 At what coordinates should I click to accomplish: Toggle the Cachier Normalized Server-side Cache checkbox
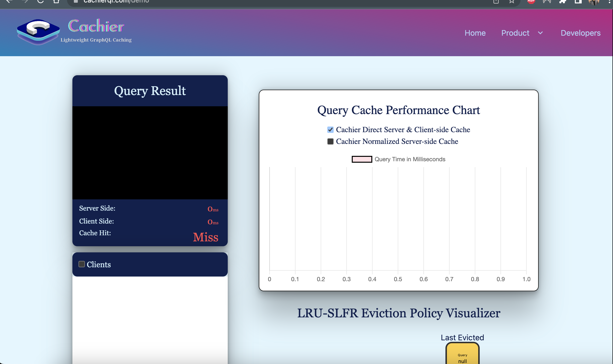pyautogui.click(x=330, y=141)
